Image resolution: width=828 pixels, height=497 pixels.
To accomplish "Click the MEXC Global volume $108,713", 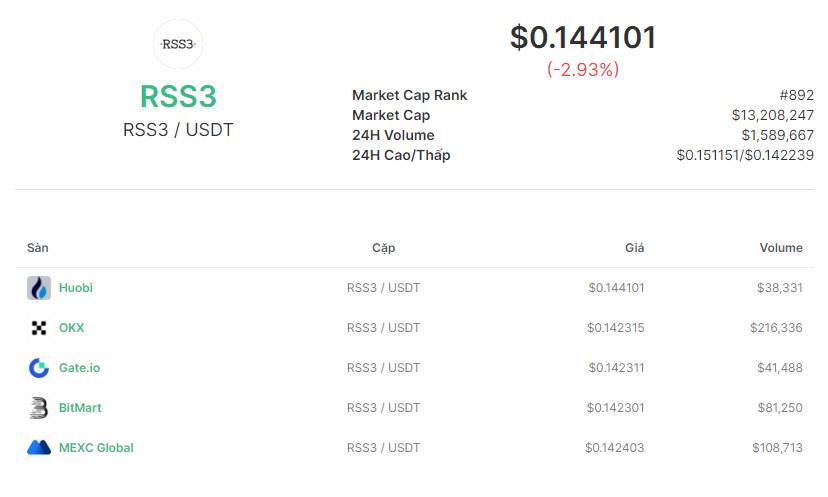I will (777, 448).
